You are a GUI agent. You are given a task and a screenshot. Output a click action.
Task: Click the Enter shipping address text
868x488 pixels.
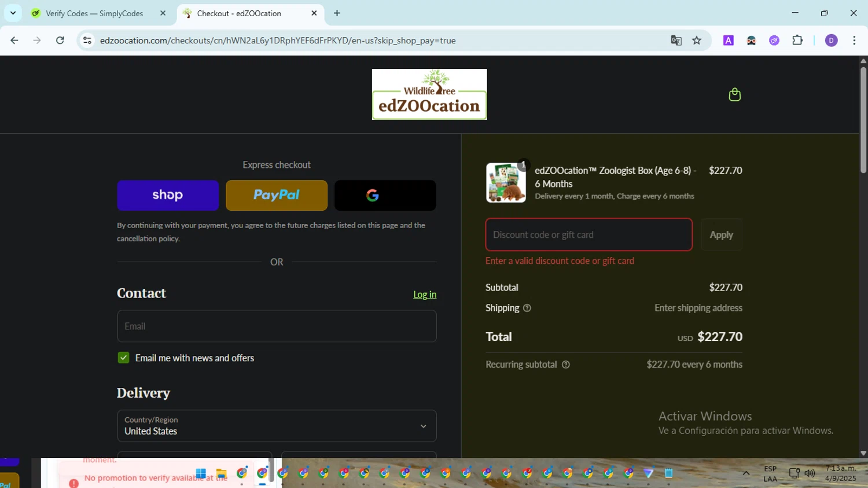tap(698, 308)
